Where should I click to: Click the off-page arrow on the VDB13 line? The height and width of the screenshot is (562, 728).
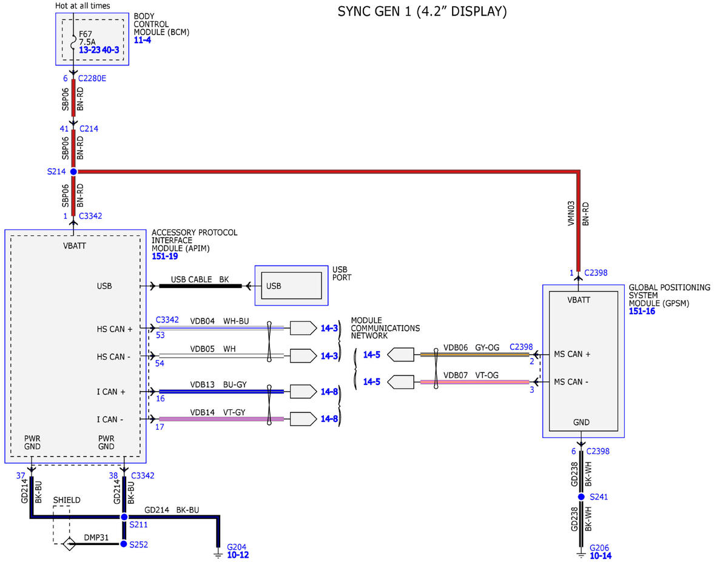click(303, 392)
